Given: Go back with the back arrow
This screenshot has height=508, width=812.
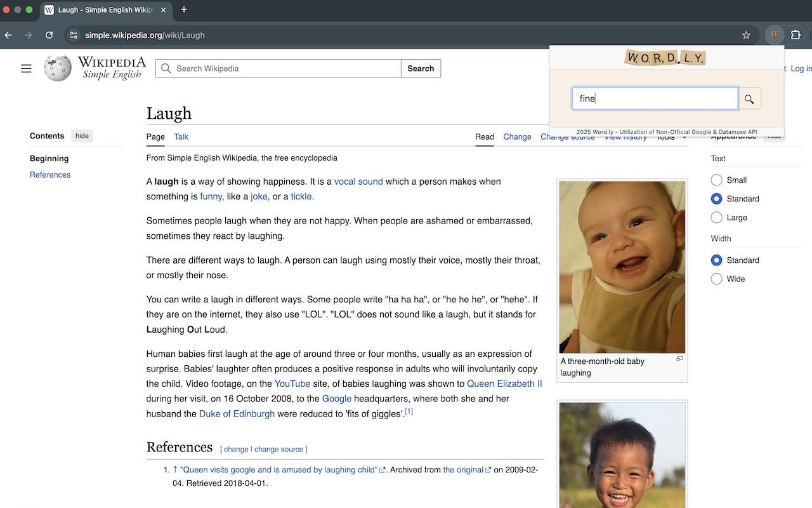Looking at the screenshot, I should pos(8,35).
